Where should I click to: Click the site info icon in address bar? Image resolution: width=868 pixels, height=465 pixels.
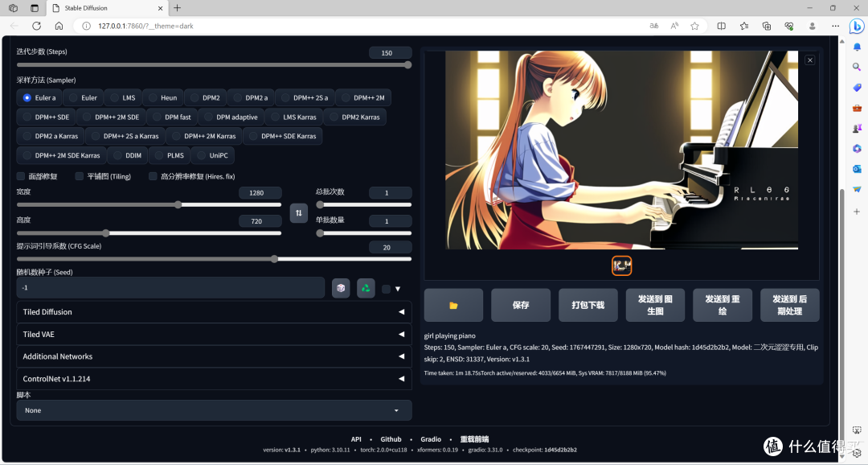(86, 26)
